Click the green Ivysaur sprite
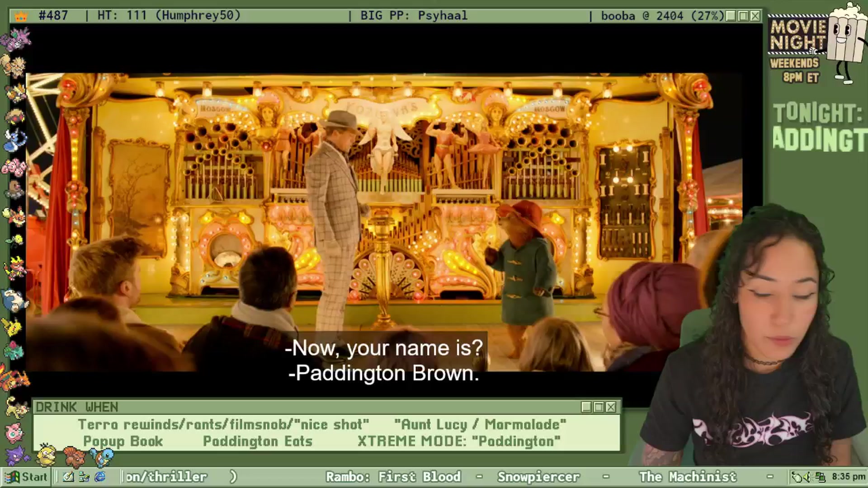This screenshot has height=488, width=868. 14,351
